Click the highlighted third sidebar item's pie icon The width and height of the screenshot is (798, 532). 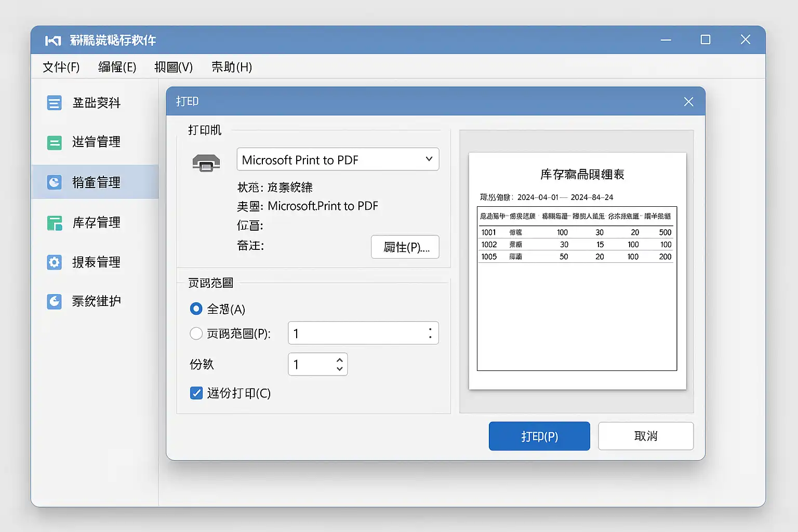point(54,182)
